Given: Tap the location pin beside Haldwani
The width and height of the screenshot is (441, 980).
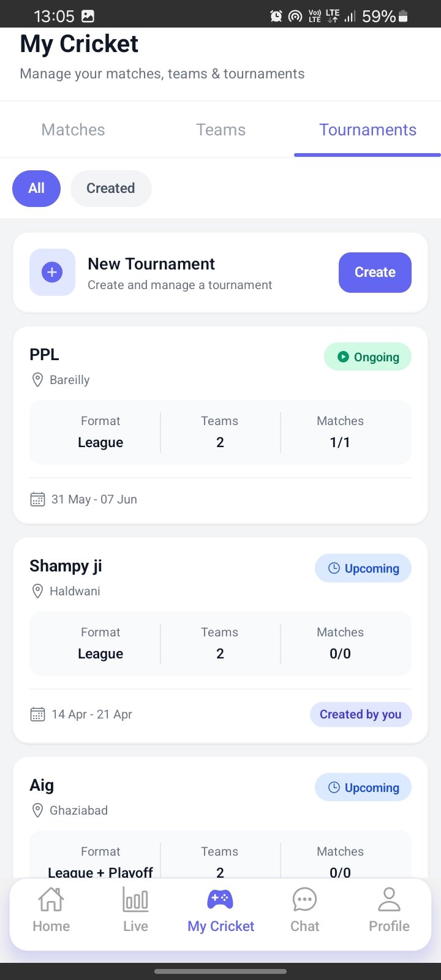Looking at the screenshot, I should [x=37, y=591].
